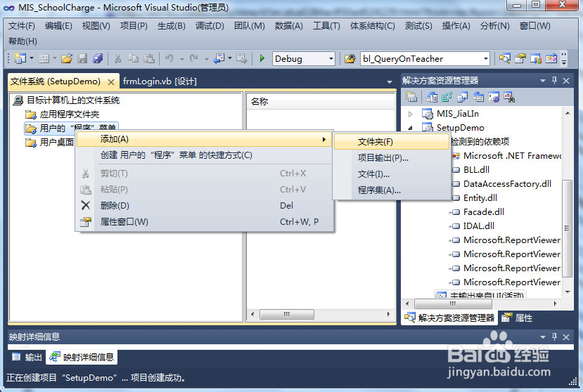Expand the MIS_JiaLIn project node
The width and height of the screenshot is (583, 392).
coord(410,114)
